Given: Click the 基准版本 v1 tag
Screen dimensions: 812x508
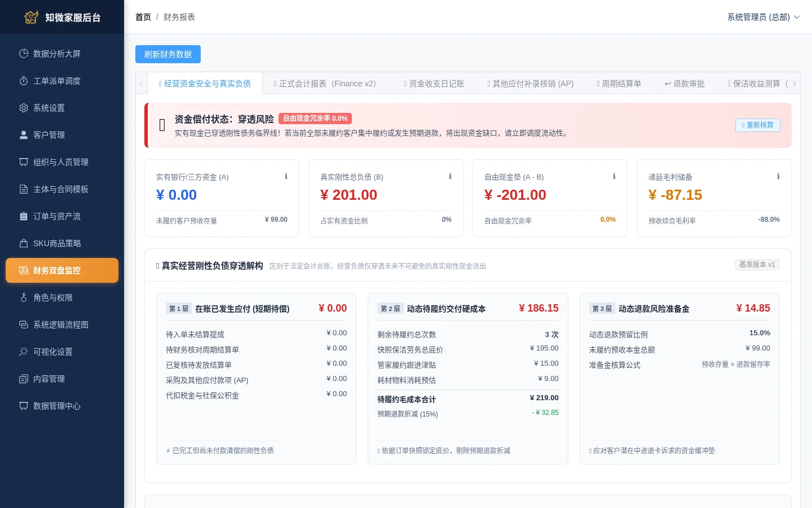Looking at the screenshot, I should click(757, 264).
